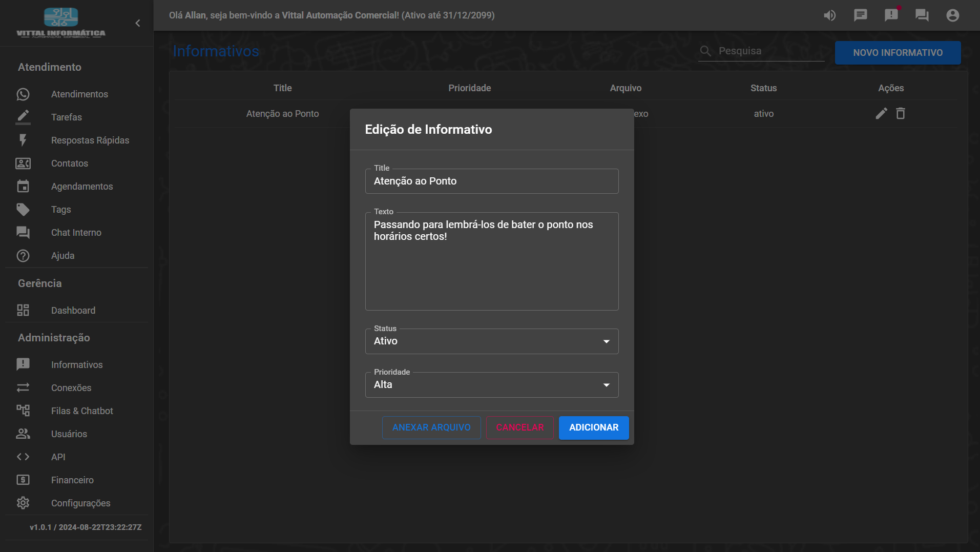Viewport: 980px width, 552px height.
Task: Click the Texto textarea in dialog
Action: tap(492, 261)
